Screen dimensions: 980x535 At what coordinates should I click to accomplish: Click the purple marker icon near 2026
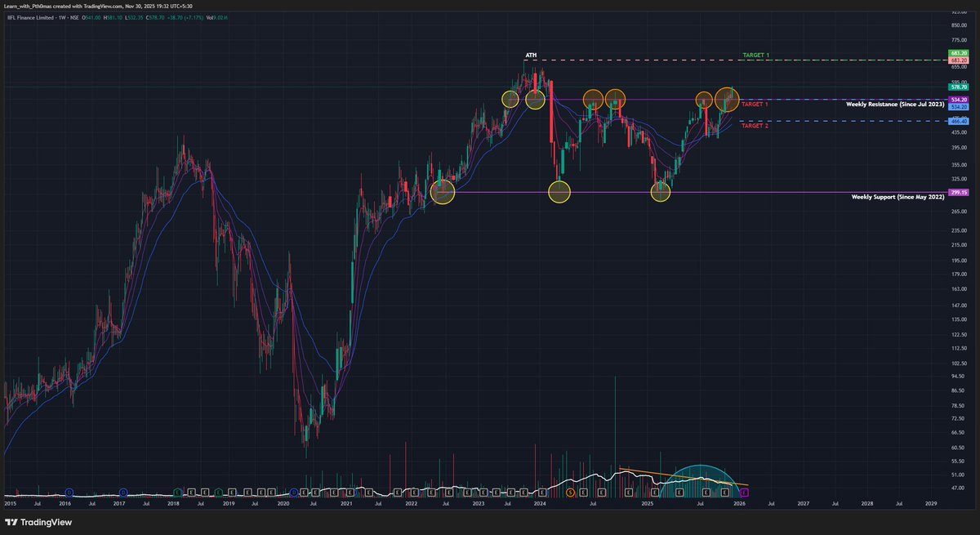pyautogui.click(x=744, y=491)
